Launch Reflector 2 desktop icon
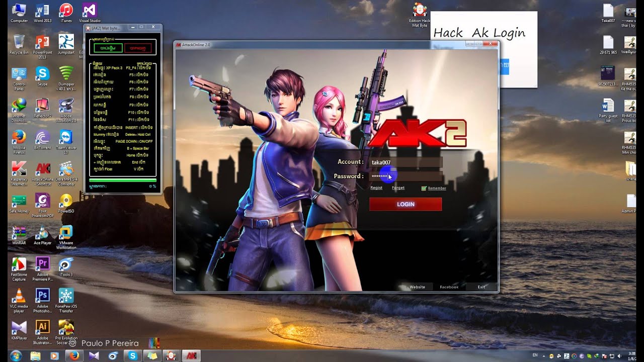This screenshot has height=362, width=644. pos(42,108)
